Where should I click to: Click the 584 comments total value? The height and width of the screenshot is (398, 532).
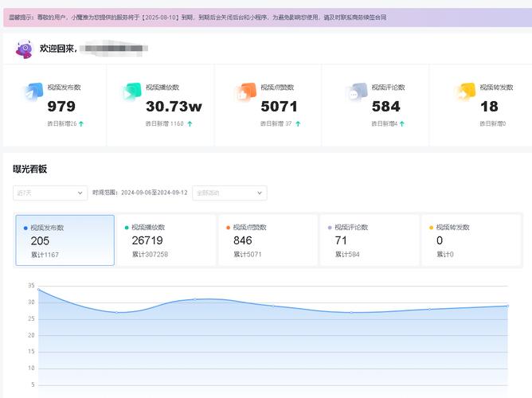tap(386, 107)
